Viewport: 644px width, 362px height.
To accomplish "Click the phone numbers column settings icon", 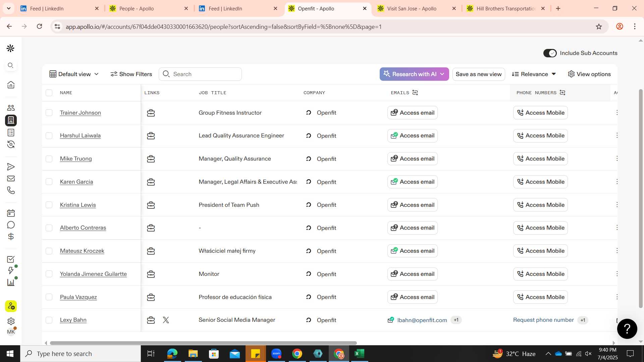I will click(x=562, y=93).
